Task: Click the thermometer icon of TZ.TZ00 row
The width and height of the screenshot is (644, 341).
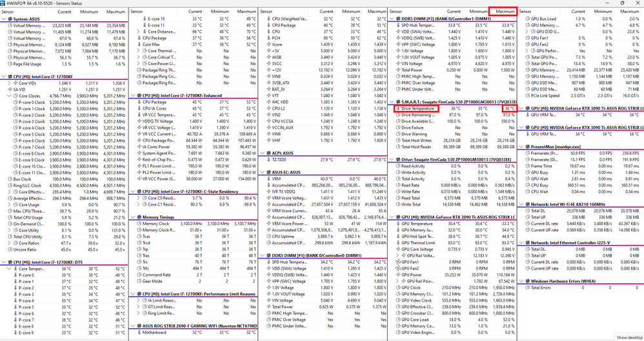Action: [x=268, y=160]
